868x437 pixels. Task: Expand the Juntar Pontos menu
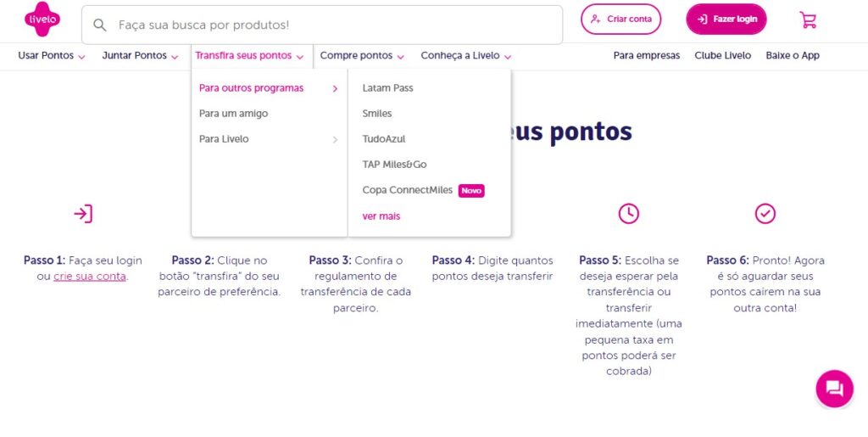[140, 56]
